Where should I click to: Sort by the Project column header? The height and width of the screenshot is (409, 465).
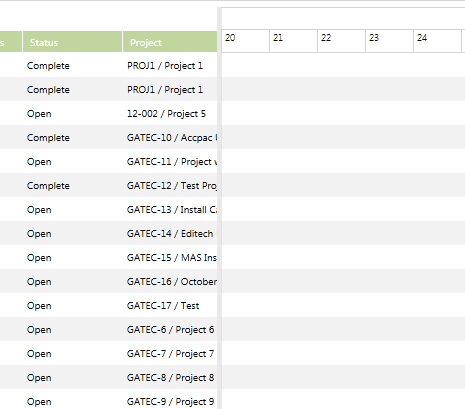point(170,42)
